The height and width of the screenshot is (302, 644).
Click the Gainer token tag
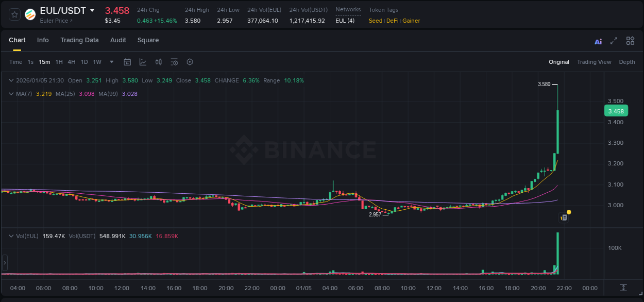click(411, 21)
